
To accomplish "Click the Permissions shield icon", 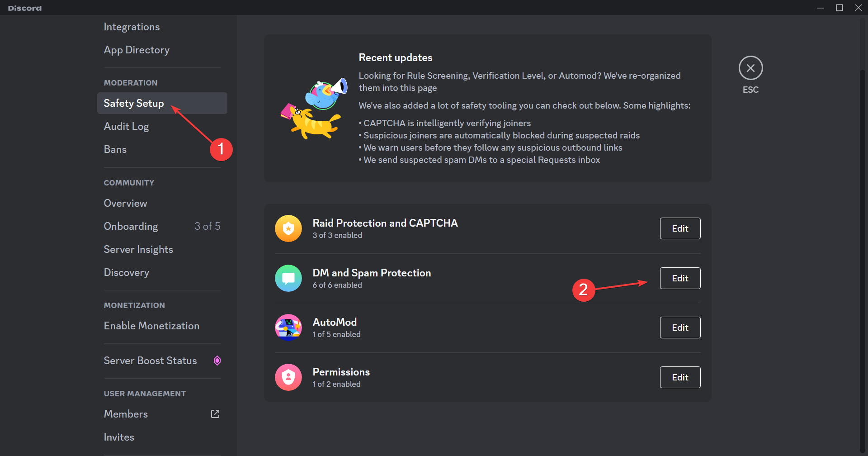I will pos(288,377).
